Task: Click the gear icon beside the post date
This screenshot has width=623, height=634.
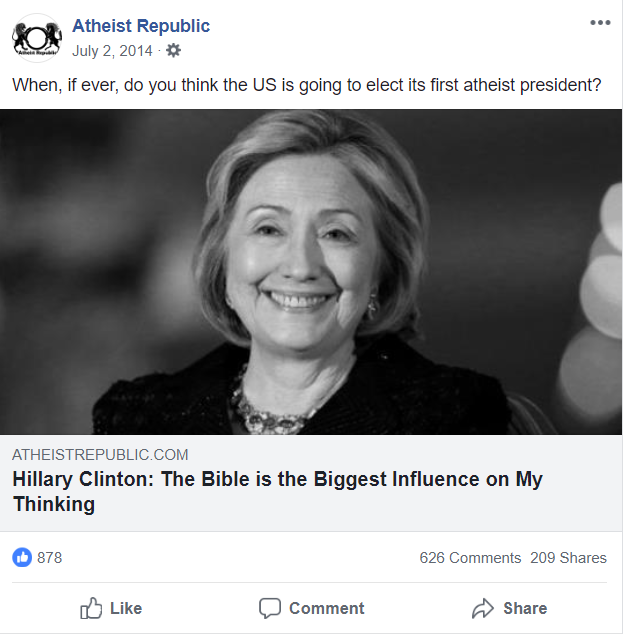Action: pyautogui.click(x=173, y=50)
